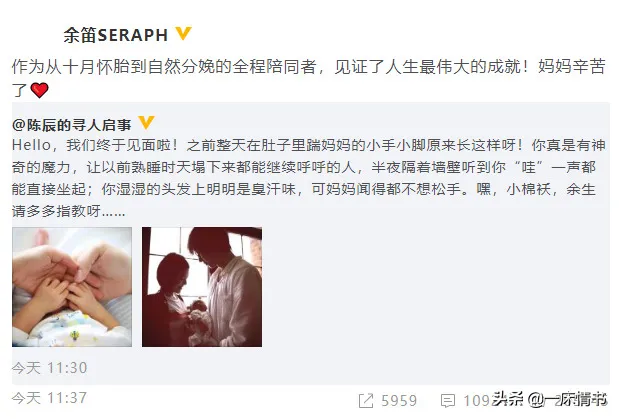619x419 pixels.
Task: Click the @一床情书 watermark handle
Action: pos(567,399)
